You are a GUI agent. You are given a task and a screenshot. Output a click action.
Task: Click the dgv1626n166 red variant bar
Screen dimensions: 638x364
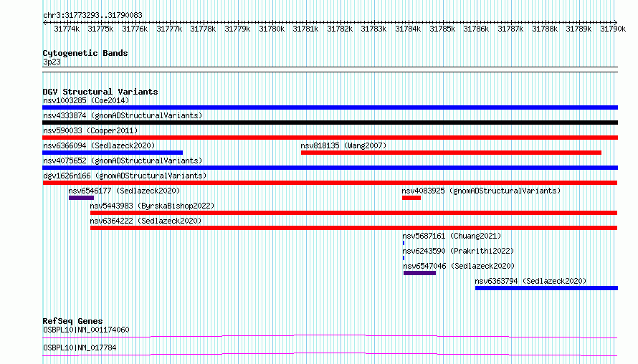click(x=330, y=183)
